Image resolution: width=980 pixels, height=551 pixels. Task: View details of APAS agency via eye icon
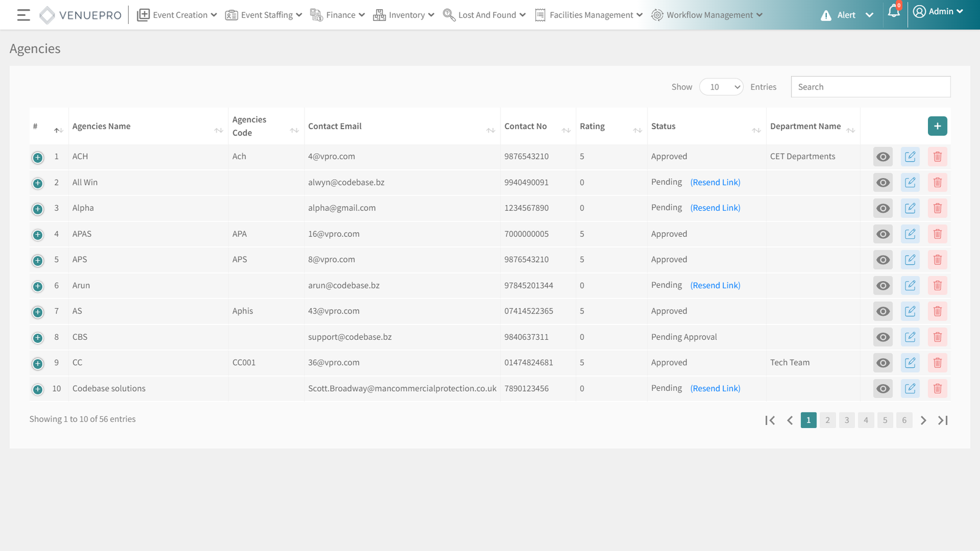click(883, 234)
